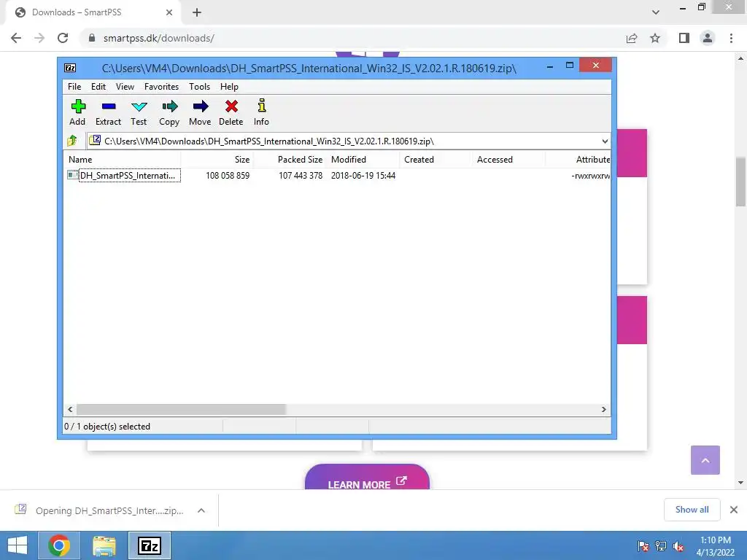Click the LEARN MORE link

point(367,478)
